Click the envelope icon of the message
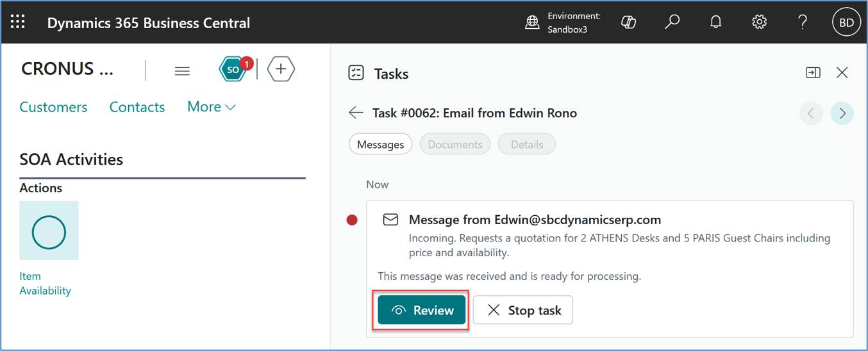 pyautogui.click(x=390, y=220)
